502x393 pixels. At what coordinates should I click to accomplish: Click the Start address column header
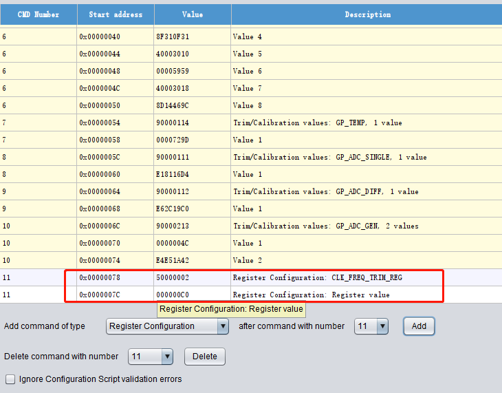[116, 15]
